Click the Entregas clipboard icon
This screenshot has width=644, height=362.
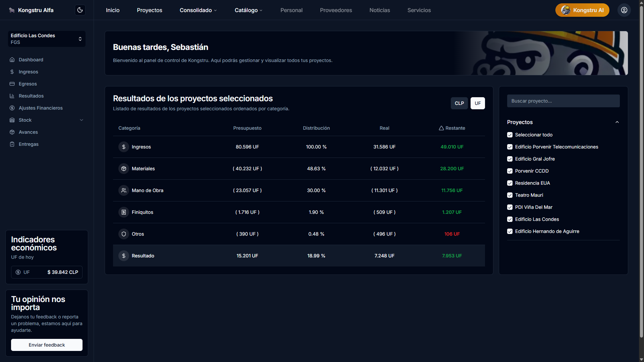pos(12,144)
